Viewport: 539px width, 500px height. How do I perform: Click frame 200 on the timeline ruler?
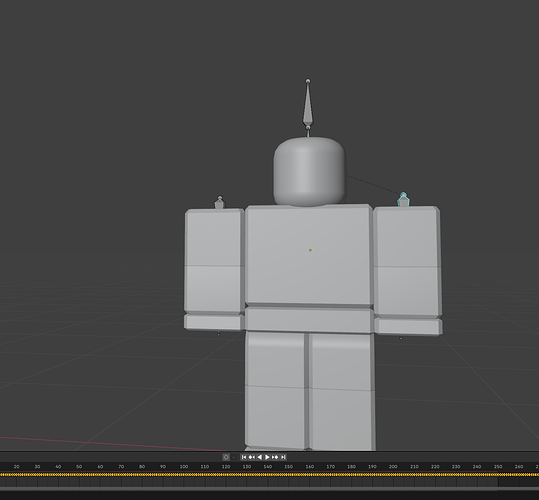[393, 467]
